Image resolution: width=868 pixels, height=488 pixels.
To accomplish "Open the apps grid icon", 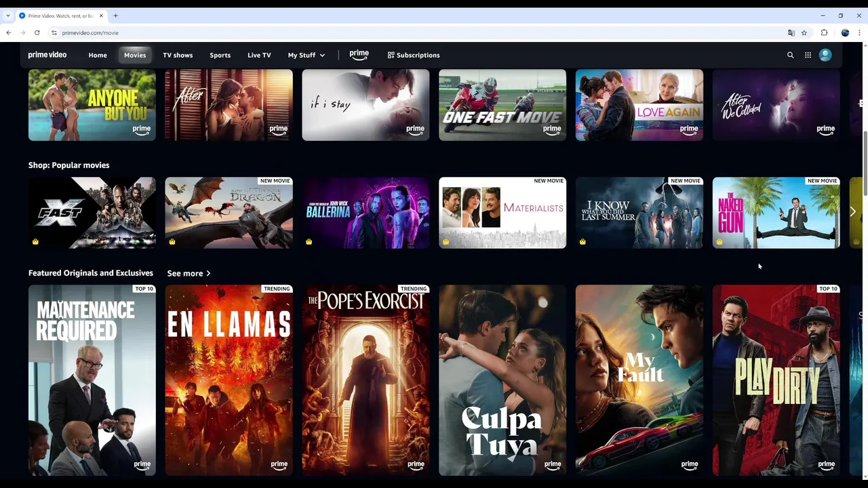I will coord(808,55).
